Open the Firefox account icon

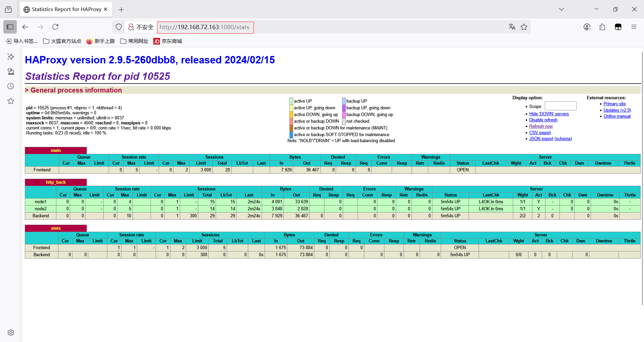pyautogui.click(x=587, y=27)
